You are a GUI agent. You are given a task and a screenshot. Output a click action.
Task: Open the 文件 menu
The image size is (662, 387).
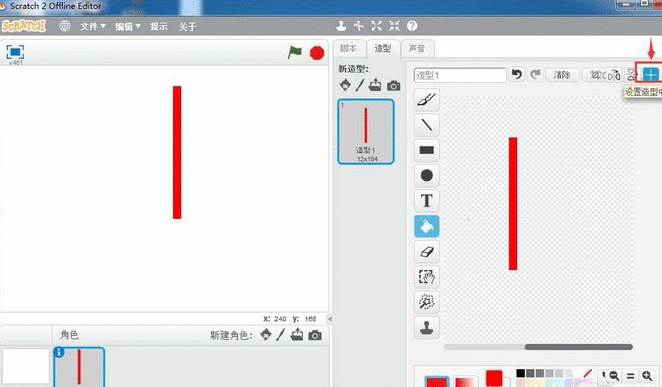click(x=93, y=27)
